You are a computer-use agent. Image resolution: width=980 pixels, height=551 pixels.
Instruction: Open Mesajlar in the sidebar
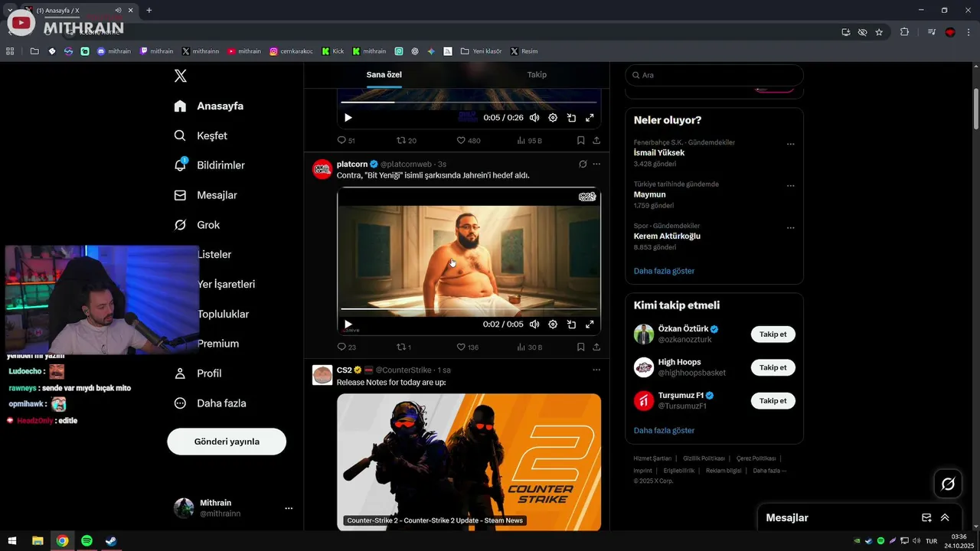(205, 195)
